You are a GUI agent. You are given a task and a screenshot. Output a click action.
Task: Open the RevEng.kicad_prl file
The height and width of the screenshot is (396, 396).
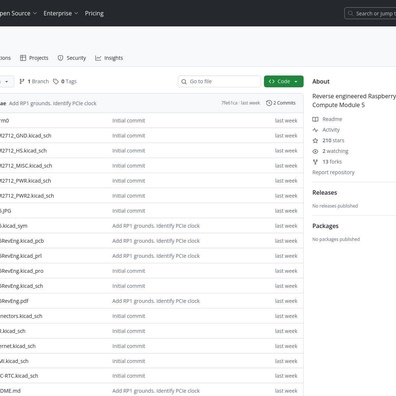point(21,256)
